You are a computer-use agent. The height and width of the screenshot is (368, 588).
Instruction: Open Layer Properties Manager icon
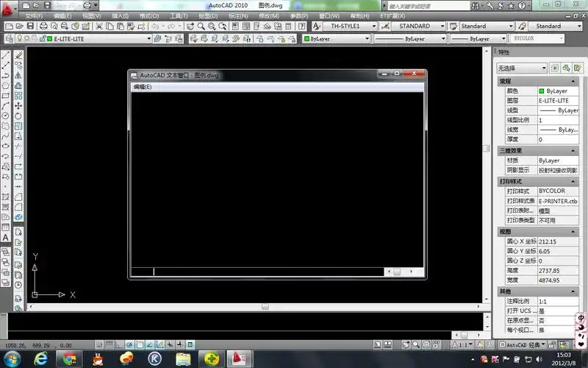10,39
